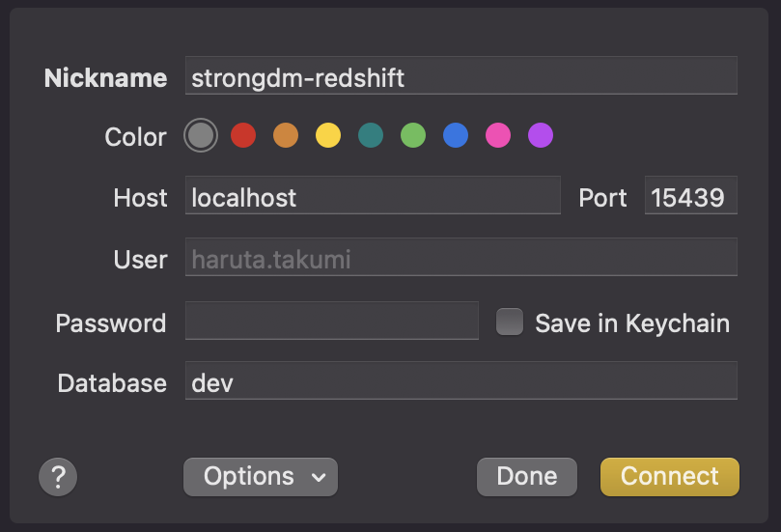
Task: Pick the pink color dot
Action: tap(498, 135)
